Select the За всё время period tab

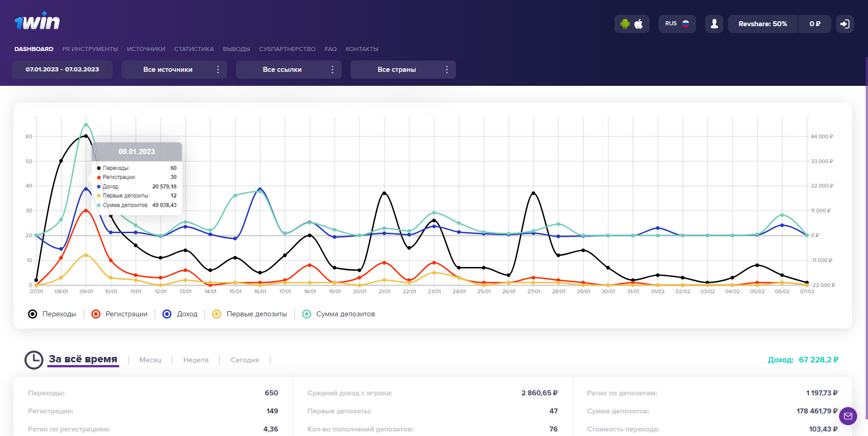click(83, 359)
